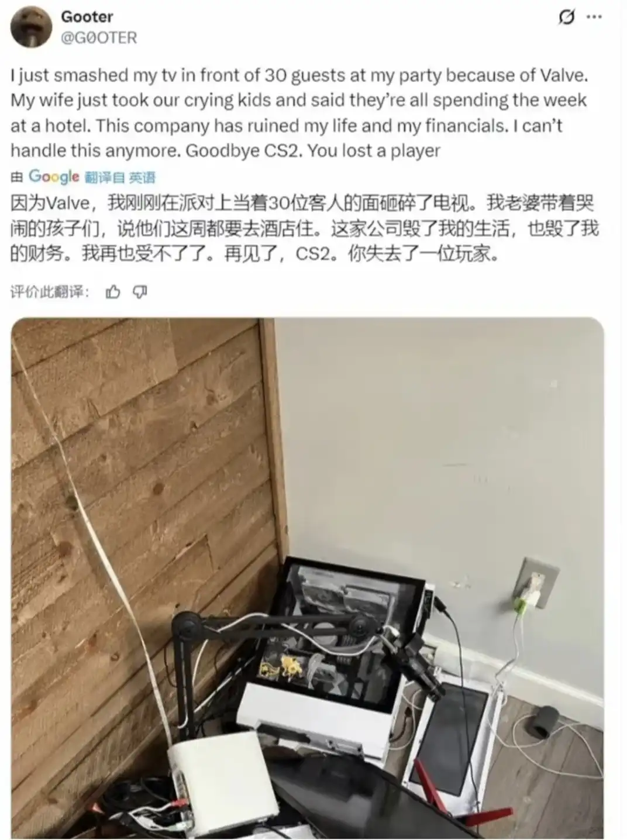Open the Gooter display name link
This screenshot has height=840, width=627.
[x=87, y=16]
